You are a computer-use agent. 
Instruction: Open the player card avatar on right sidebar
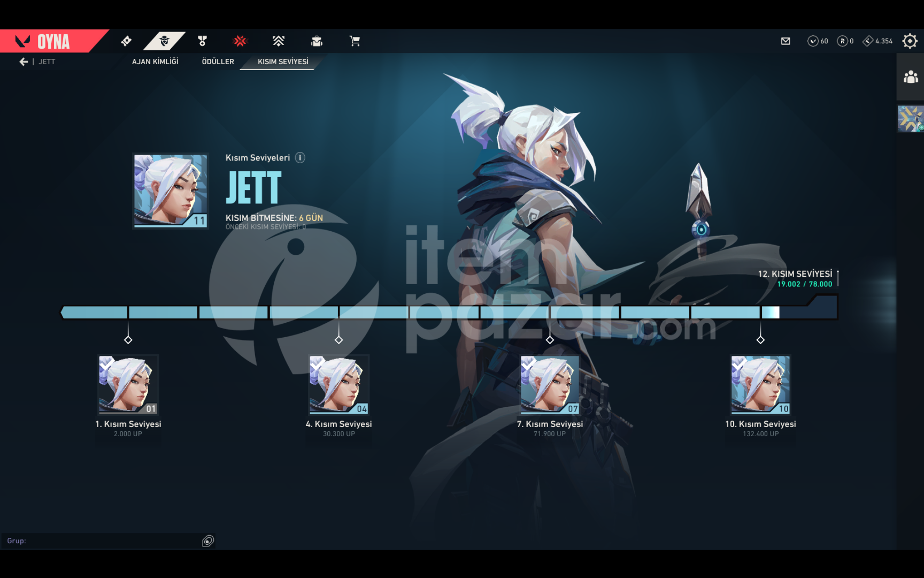pyautogui.click(x=911, y=118)
